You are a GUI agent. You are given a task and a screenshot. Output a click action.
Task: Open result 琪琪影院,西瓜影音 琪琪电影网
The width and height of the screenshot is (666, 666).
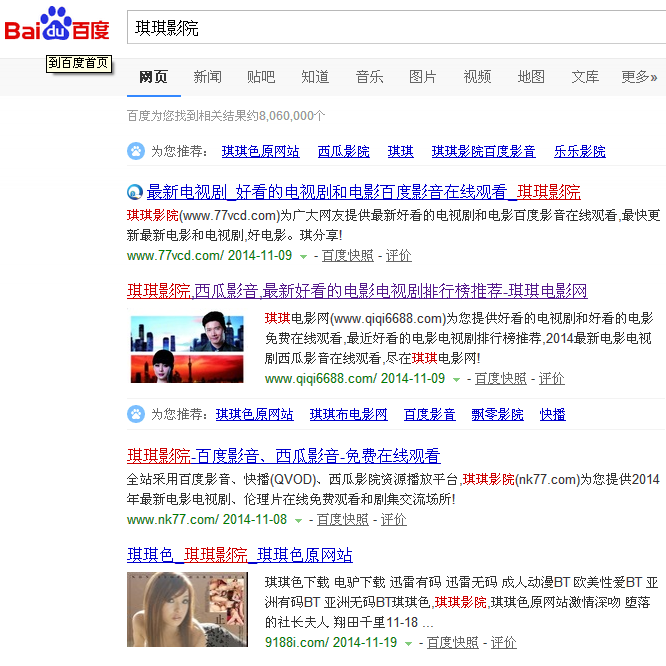[x=357, y=291]
